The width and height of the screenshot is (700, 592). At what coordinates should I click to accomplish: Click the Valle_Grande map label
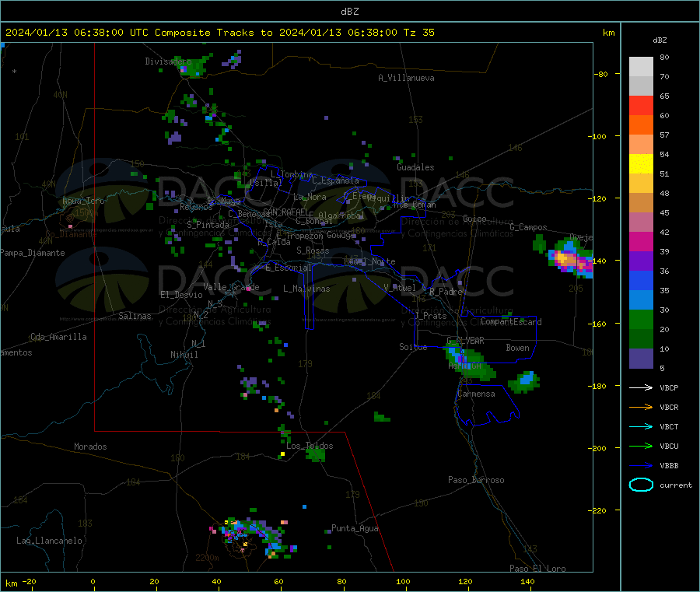[x=231, y=287]
